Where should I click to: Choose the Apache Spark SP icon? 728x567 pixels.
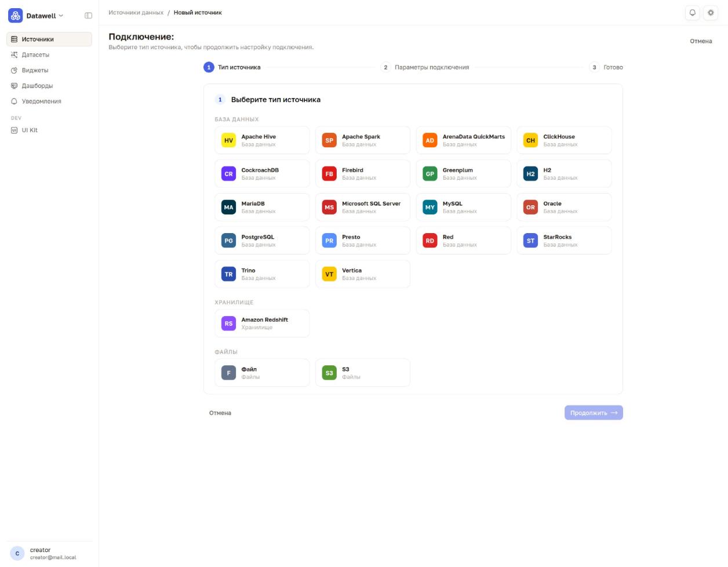pyautogui.click(x=329, y=140)
